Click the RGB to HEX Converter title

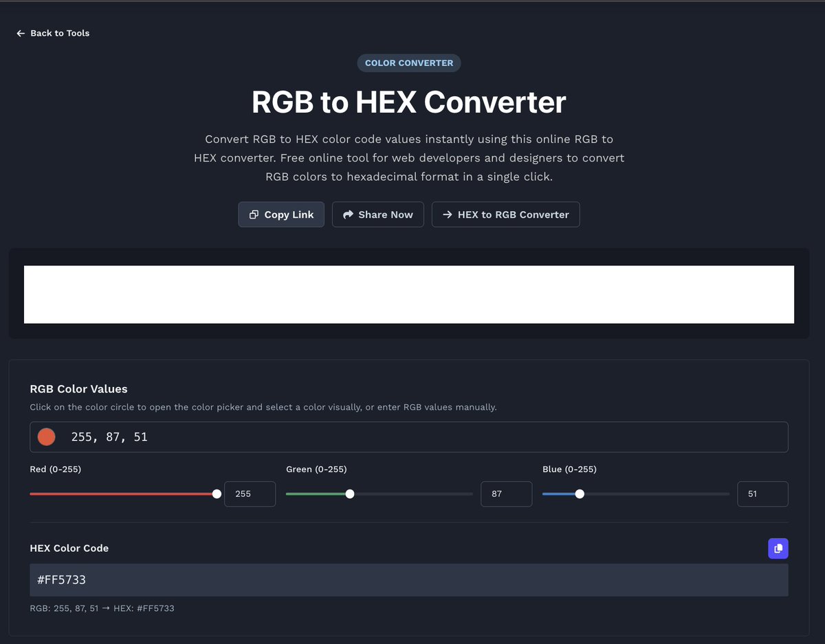[409, 102]
